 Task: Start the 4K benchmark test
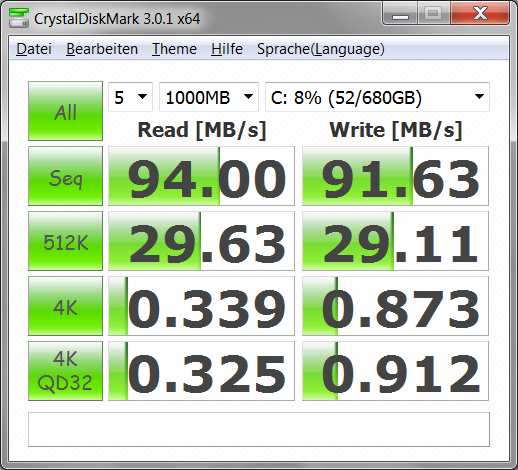click(x=65, y=306)
